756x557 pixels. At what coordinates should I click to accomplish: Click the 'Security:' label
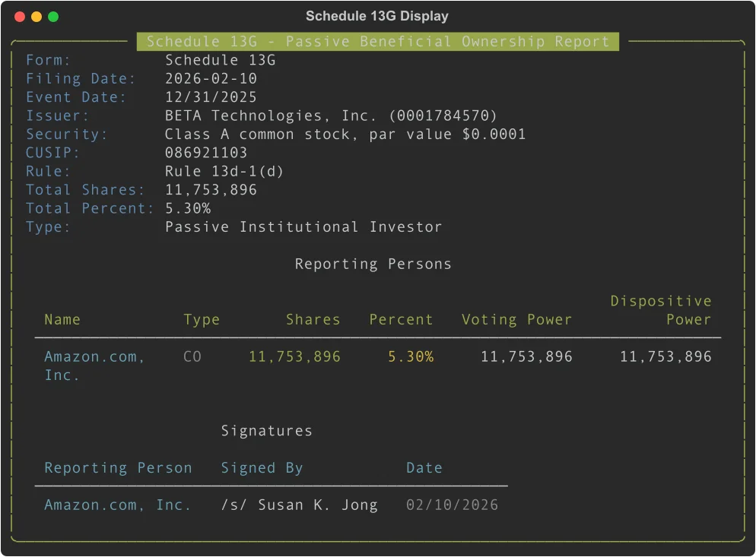pyautogui.click(x=66, y=135)
